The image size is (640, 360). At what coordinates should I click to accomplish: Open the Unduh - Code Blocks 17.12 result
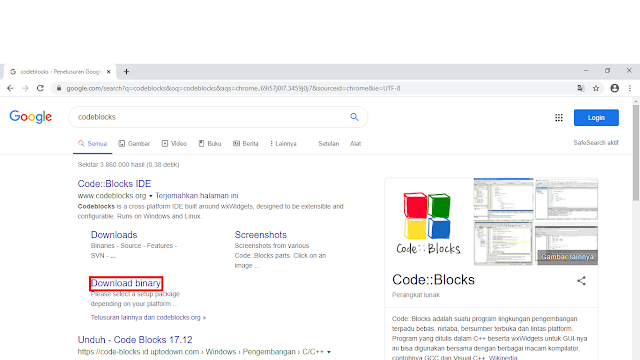tap(135, 340)
